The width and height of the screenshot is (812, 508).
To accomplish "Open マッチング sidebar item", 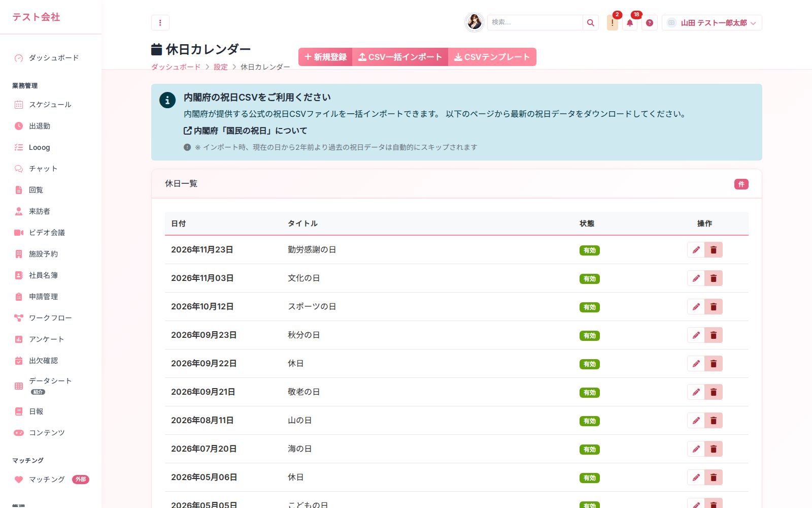I will coord(51,480).
